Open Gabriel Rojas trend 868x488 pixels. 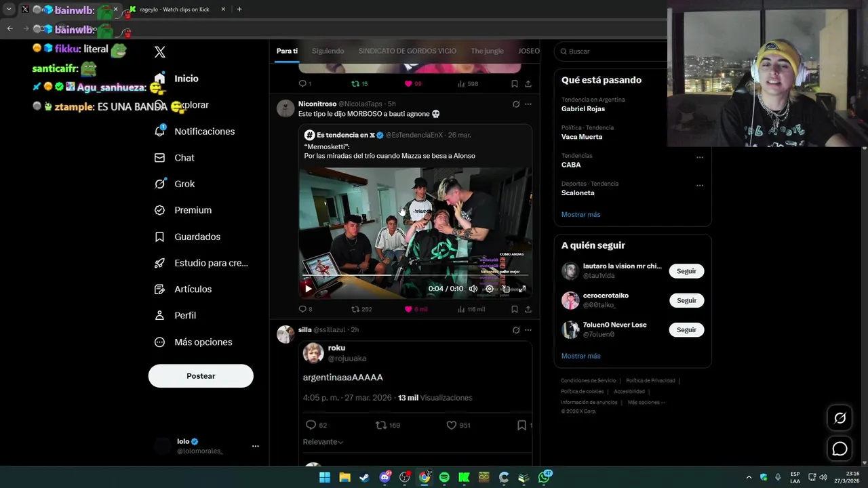coord(583,109)
